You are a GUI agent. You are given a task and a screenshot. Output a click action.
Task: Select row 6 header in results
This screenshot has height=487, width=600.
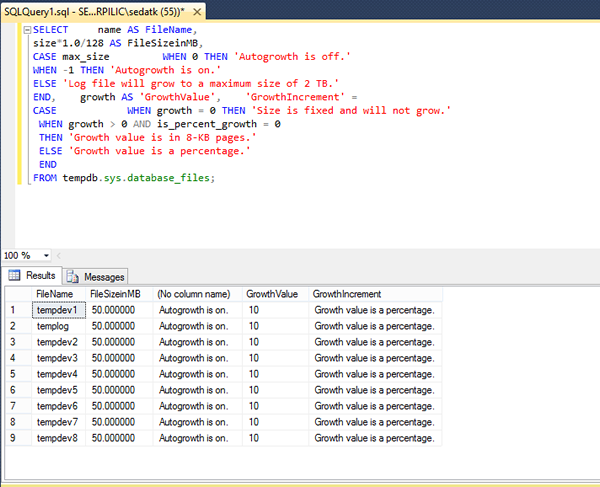coord(18,390)
